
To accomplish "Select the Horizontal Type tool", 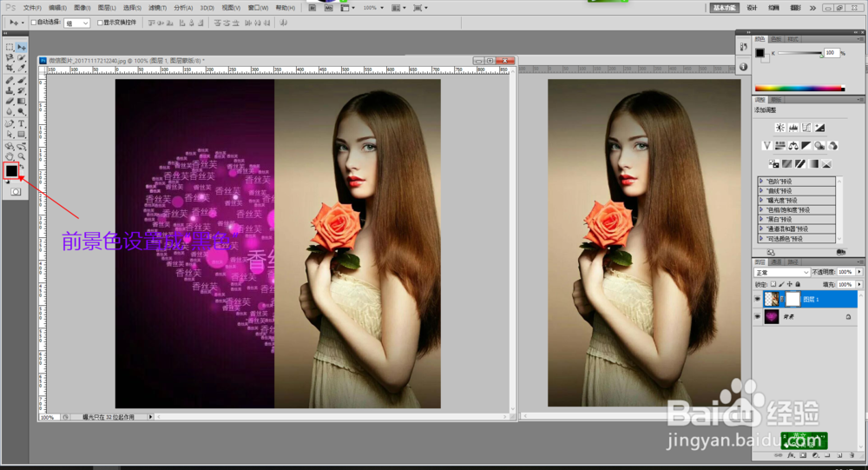I will [21, 122].
